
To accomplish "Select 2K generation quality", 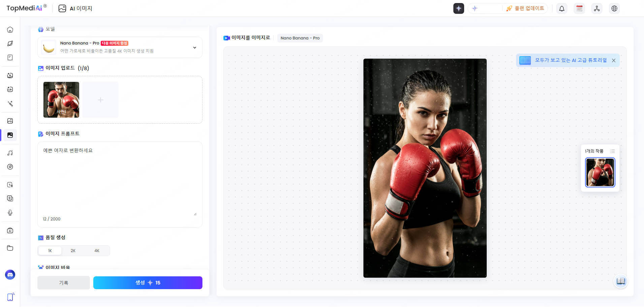I will tap(73, 251).
